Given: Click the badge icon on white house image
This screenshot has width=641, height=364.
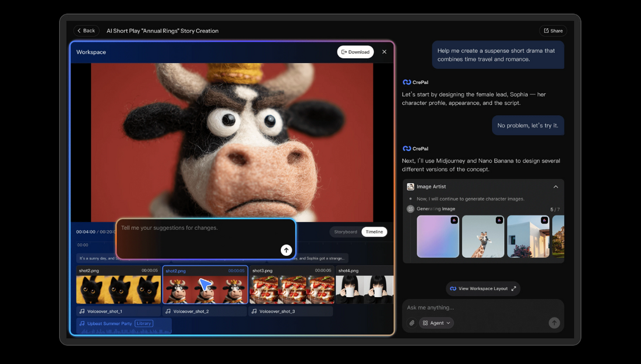Looking at the screenshot, I should 544,220.
